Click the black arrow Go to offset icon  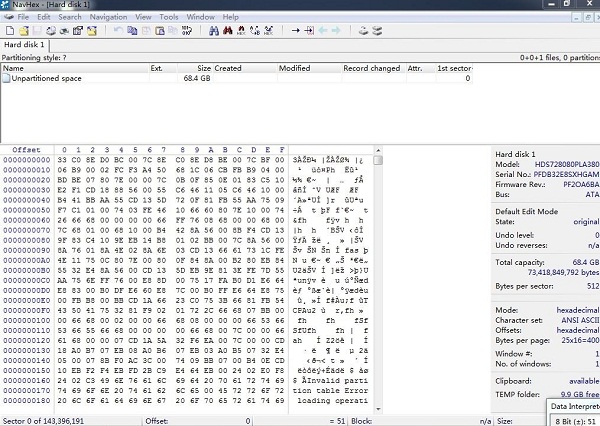[295, 30]
